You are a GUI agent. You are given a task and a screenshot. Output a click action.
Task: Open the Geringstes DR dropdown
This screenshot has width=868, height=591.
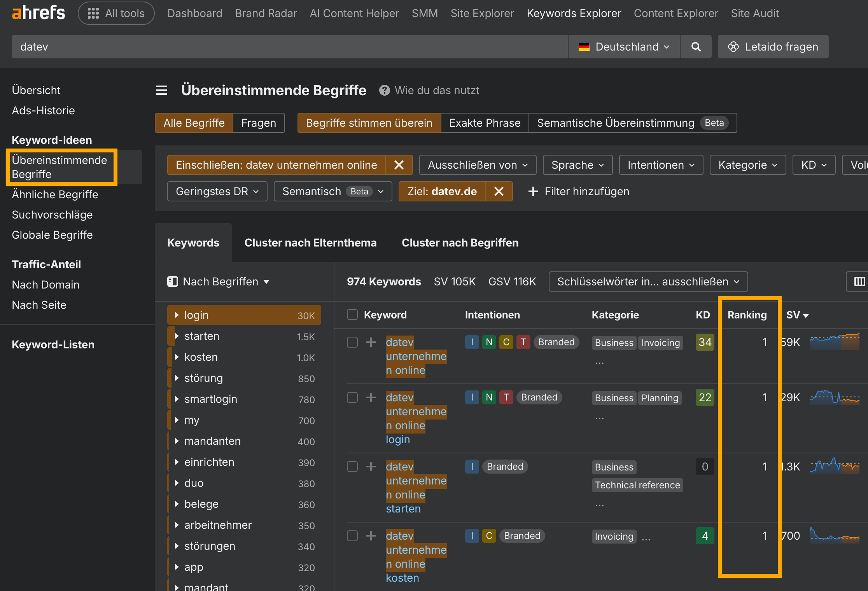click(x=217, y=191)
